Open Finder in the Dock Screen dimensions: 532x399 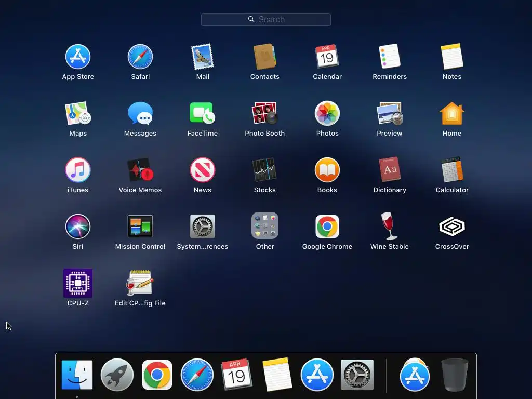click(77, 375)
